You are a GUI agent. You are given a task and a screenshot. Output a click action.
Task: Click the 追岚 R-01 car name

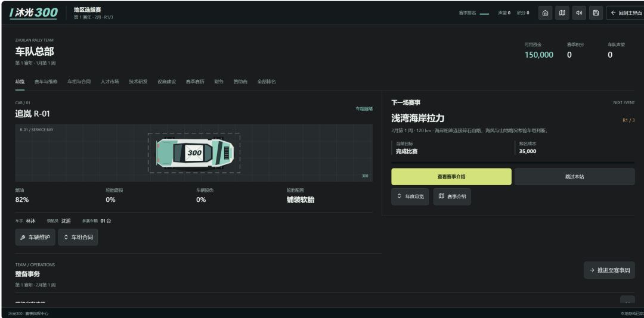(32, 114)
